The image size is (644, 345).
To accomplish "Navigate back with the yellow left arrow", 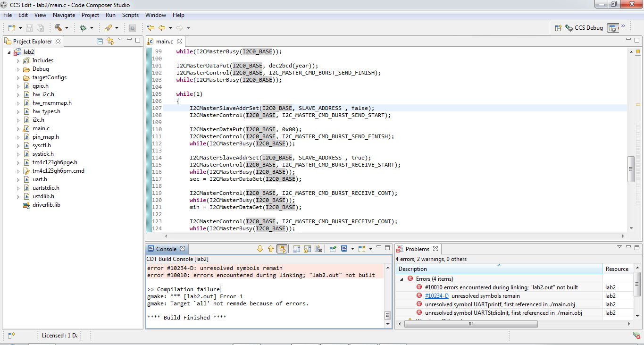I will coord(162,28).
